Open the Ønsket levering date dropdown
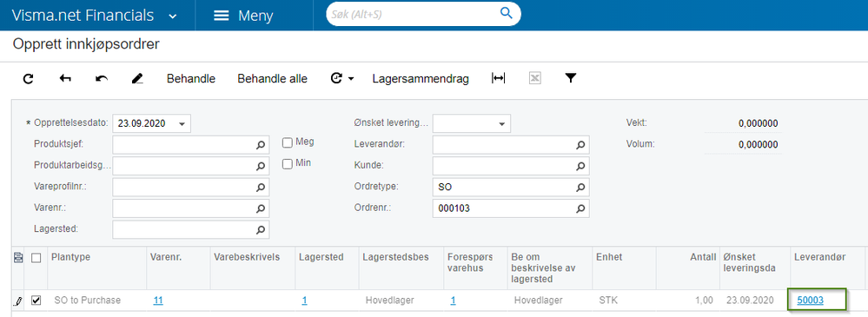The height and width of the screenshot is (317, 868). (x=501, y=124)
